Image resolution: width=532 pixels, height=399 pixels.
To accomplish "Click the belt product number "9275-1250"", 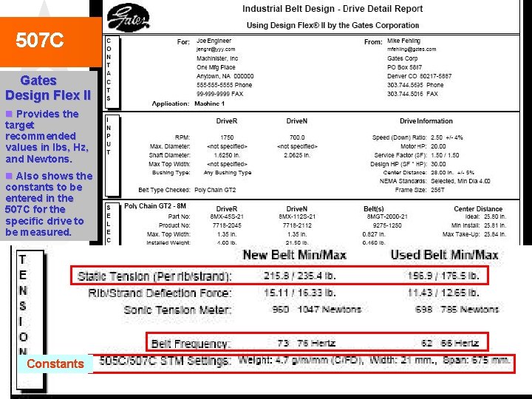I will (x=387, y=225).
